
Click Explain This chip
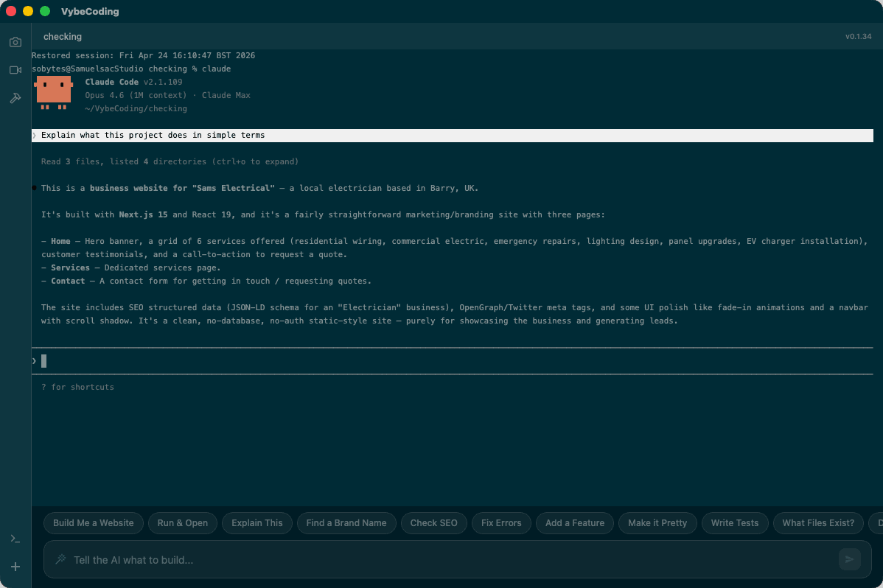pos(256,522)
